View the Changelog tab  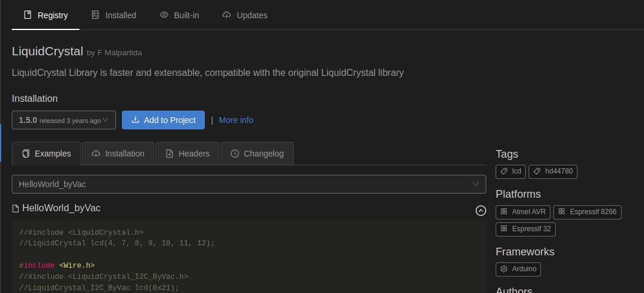[257, 154]
